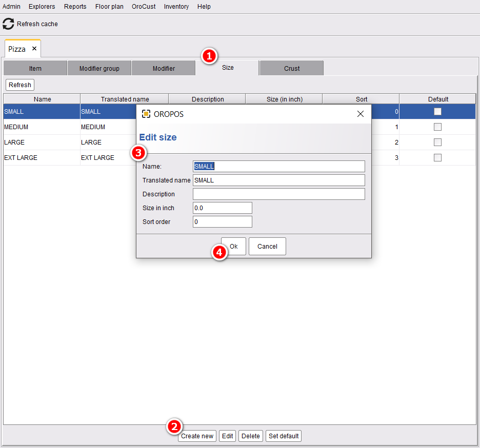Select the MEDIUM name cell

42,127
